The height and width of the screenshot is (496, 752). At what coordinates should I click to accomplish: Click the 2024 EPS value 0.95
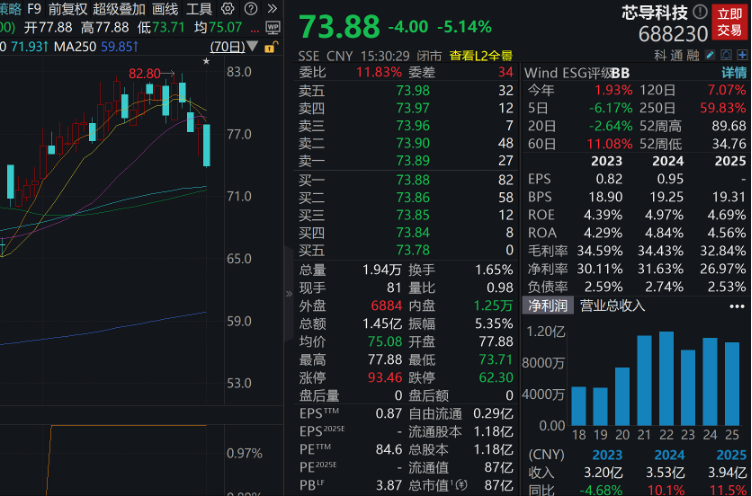[x=670, y=179]
